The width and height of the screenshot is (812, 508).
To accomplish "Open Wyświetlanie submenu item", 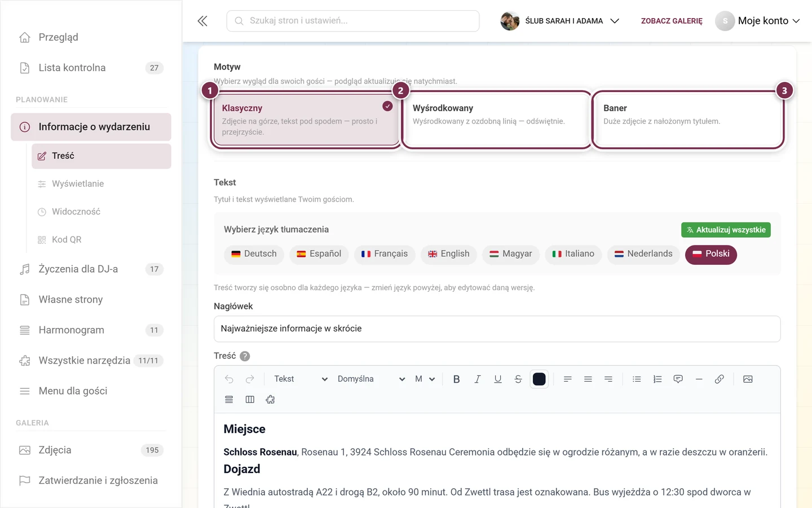I will [x=101, y=184].
